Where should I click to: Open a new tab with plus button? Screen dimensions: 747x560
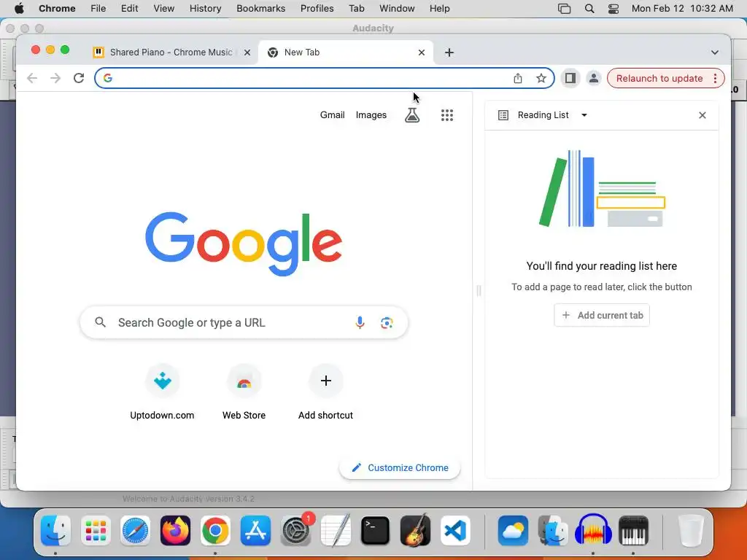(x=449, y=52)
